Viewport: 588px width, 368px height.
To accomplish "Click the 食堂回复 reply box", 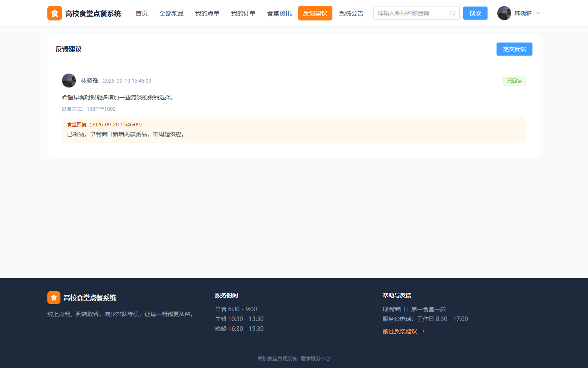I will (294, 130).
